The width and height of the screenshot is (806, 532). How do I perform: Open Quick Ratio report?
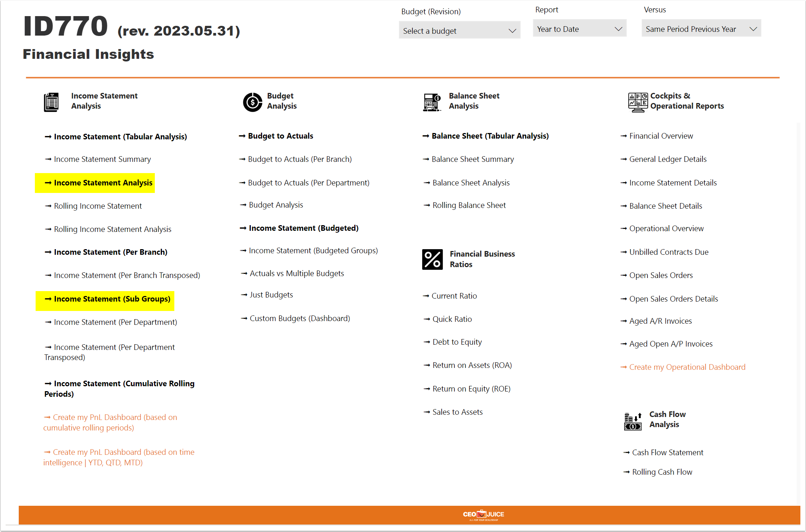448,319
